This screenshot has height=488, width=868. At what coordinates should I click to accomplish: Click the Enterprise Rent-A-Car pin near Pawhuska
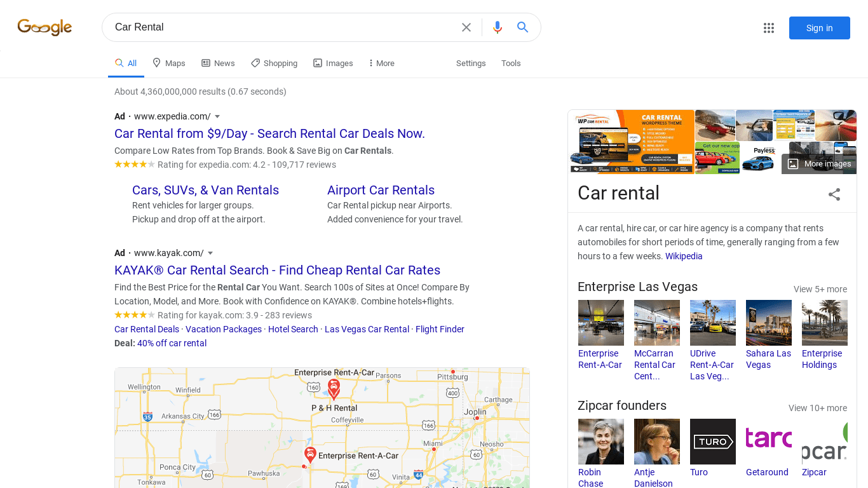click(x=310, y=455)
